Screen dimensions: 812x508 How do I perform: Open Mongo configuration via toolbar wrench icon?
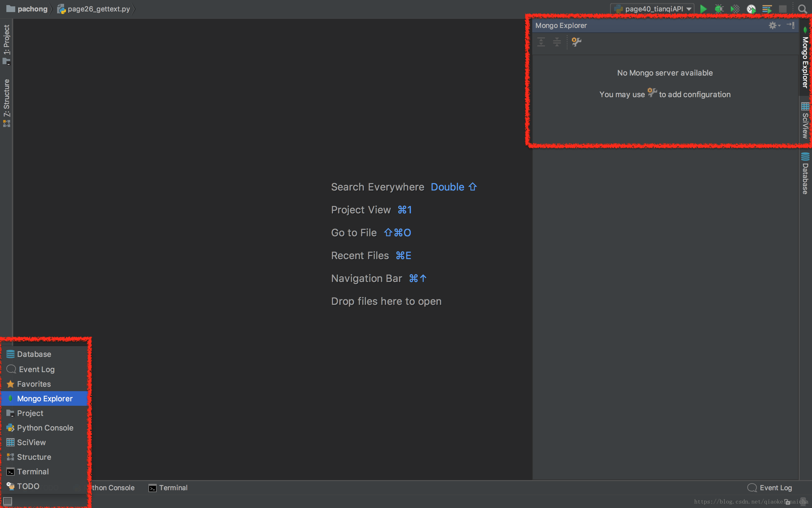pyautogui.click(x=576, y=42)
